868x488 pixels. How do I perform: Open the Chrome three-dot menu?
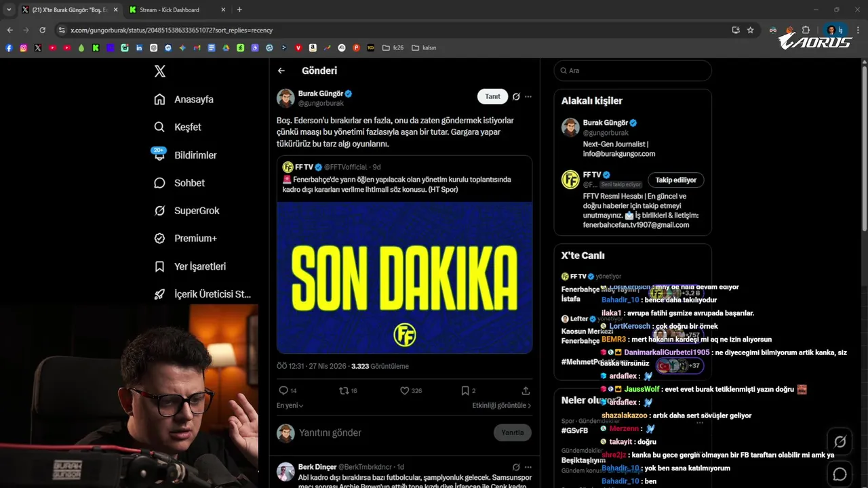click(859, 30)
